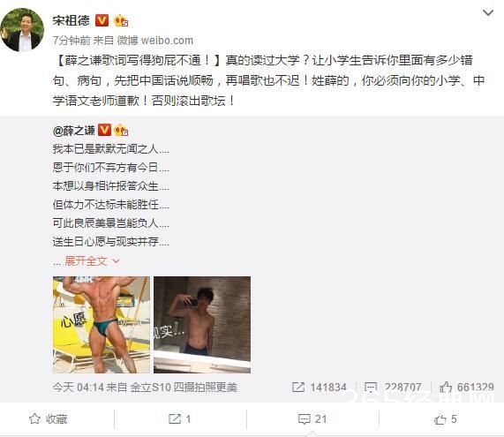
Task: Click the verified V badge beside 薛之谦
Action: pyautogui.click(x=104, y=131)
